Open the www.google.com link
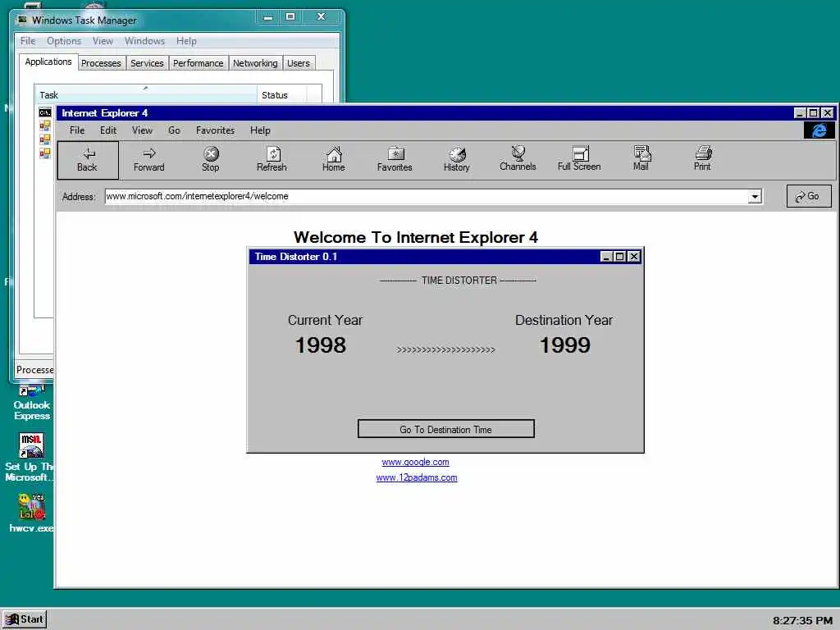Screen dimensions: 840x630 pyautogui.click(x=415, y=462)
